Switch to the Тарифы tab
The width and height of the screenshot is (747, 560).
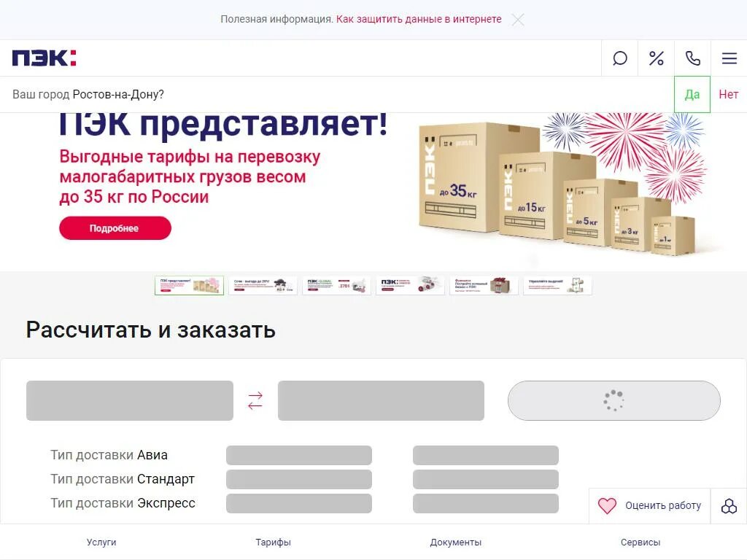[x=273, y=542]
